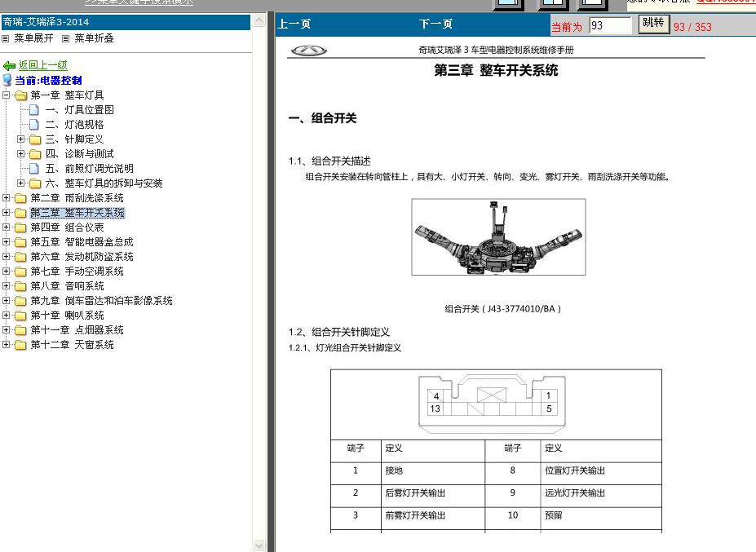Click folder icon for 四、诊断与测试

point(35,154)
